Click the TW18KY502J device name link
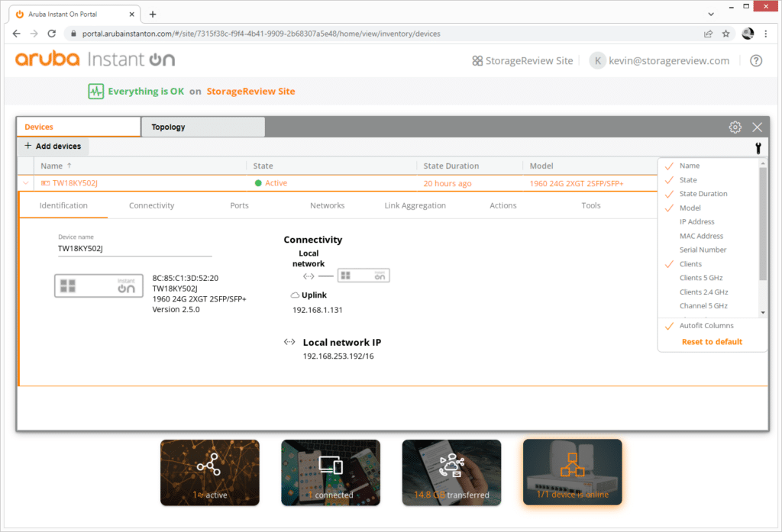The height and width of the screenshot is (532, 782). [75, 183]
